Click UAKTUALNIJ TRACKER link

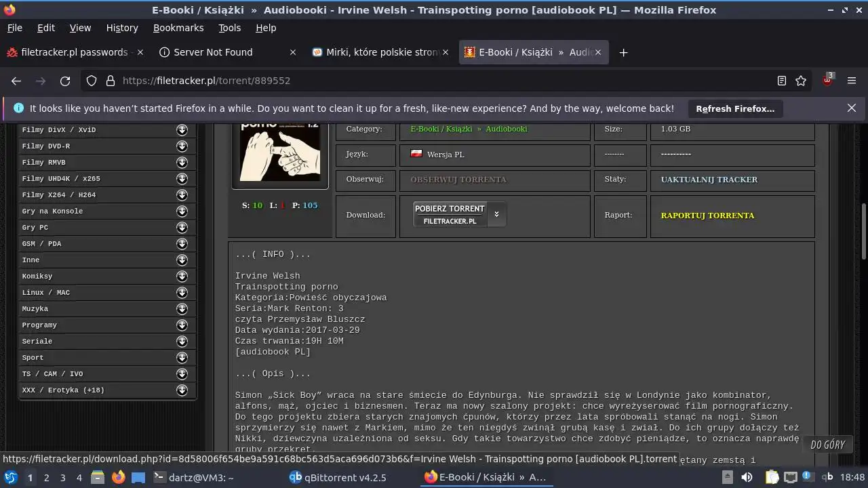709,180
